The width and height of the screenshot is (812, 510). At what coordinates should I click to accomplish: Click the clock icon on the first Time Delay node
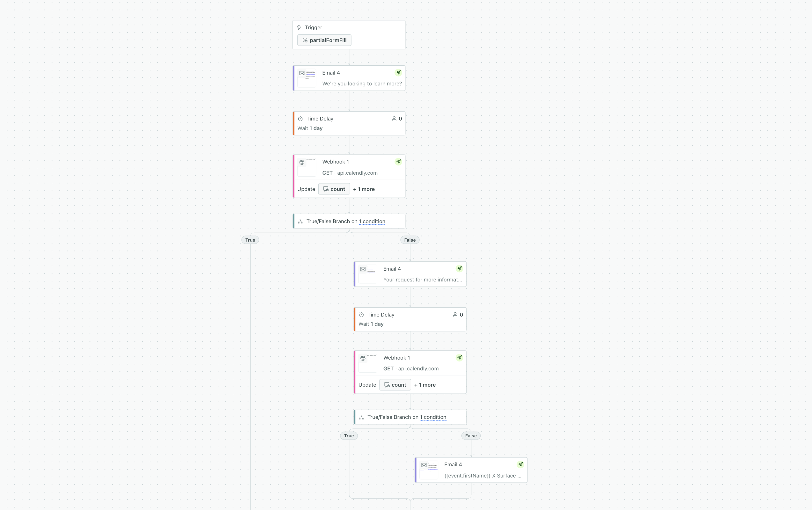[x=300, y=119]
